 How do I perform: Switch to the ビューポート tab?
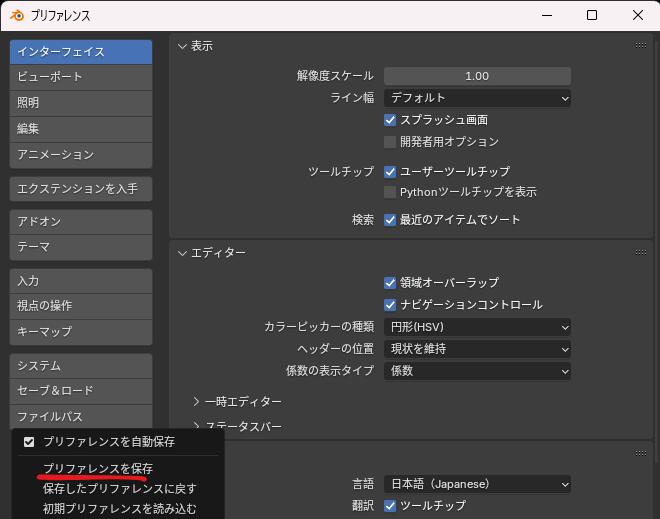(81, 77)
